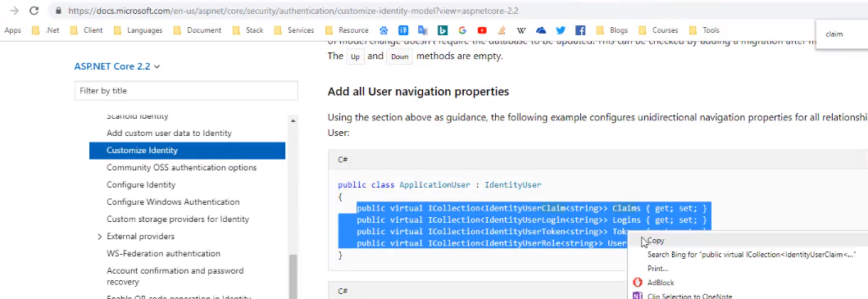The height and width of the screenshot is (299, 868).
Task: Click the Add all User navigation properties heading
Action: tap(418, 92)
